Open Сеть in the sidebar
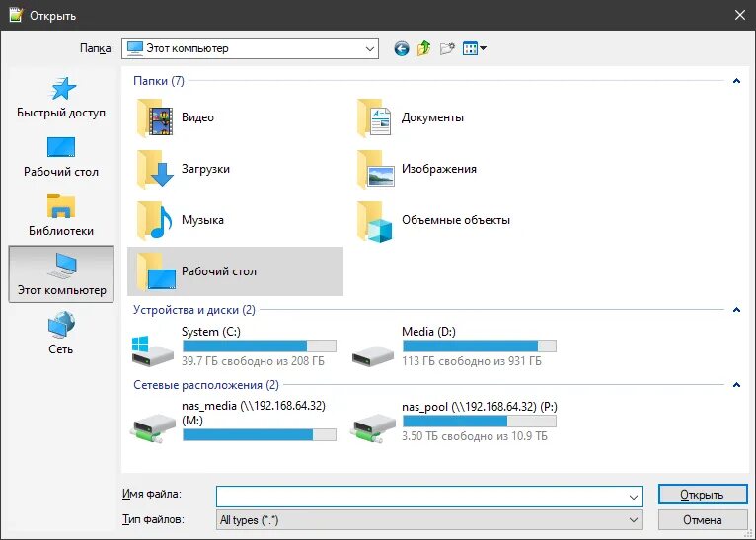This screenshot has width=756, height=540. coord(61,334)
